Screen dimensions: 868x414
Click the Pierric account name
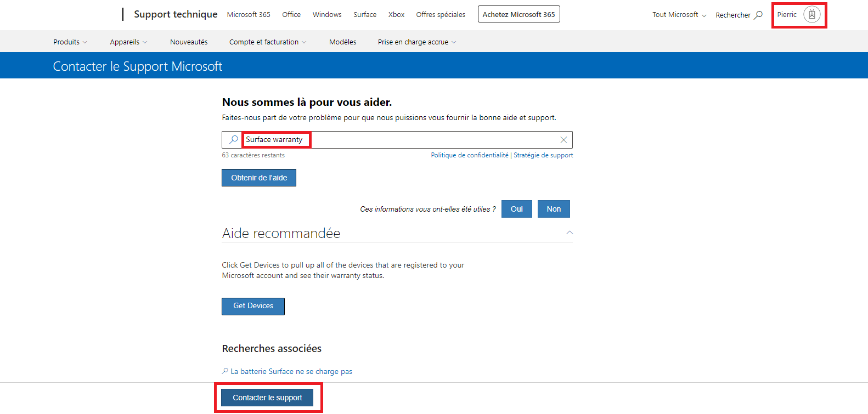pos(787,15)
